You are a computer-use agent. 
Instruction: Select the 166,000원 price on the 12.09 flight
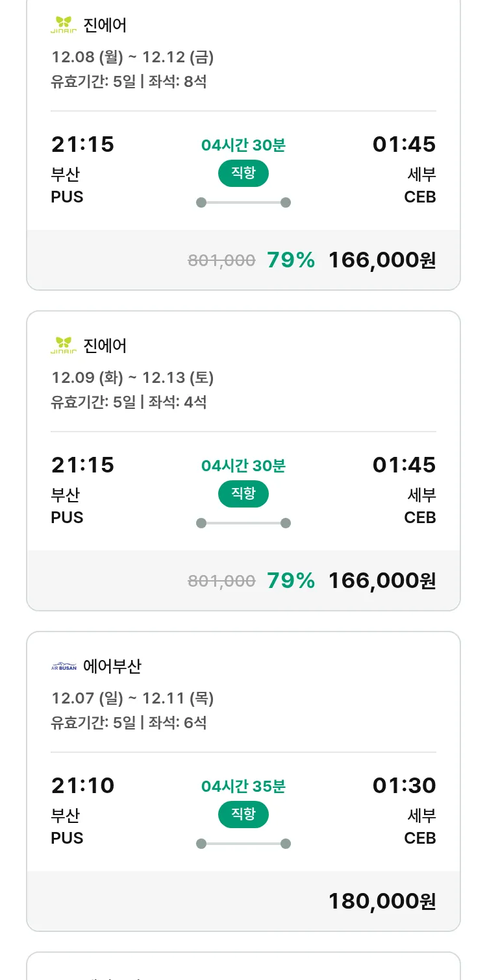click(382, 581)
